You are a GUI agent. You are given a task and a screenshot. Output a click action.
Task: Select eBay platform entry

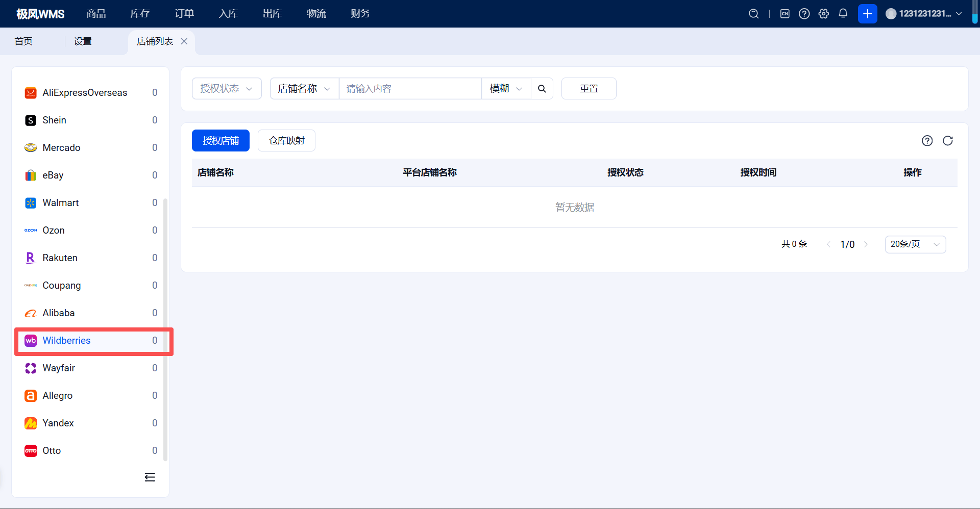(91, 175)
